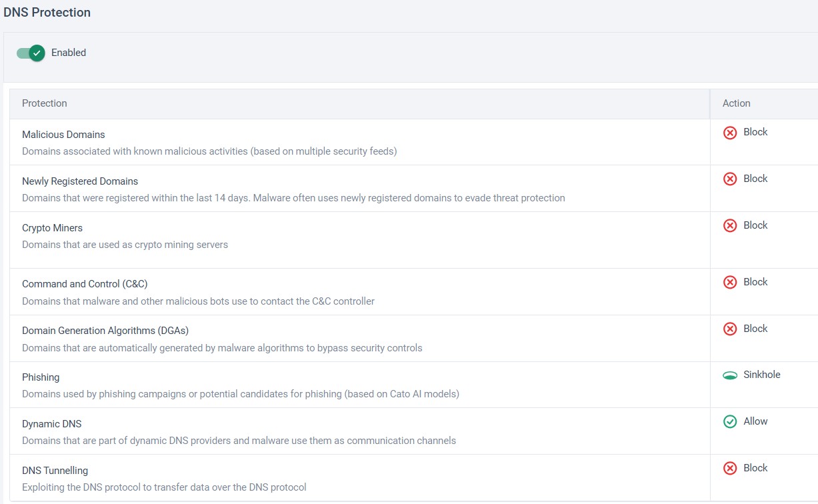
Task: Click the Phishing protection name
Action: tap(41, 377)
